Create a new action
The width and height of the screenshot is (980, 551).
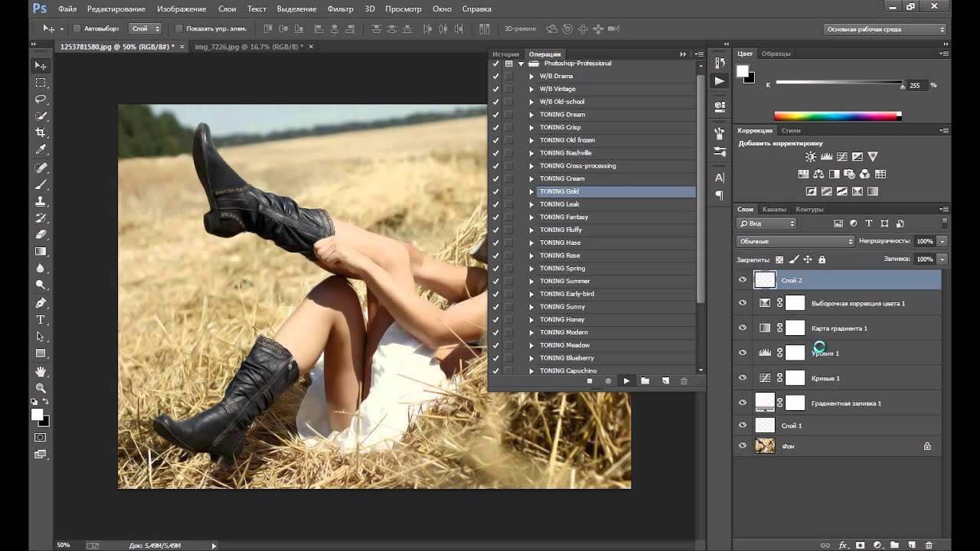coord(665,380)
